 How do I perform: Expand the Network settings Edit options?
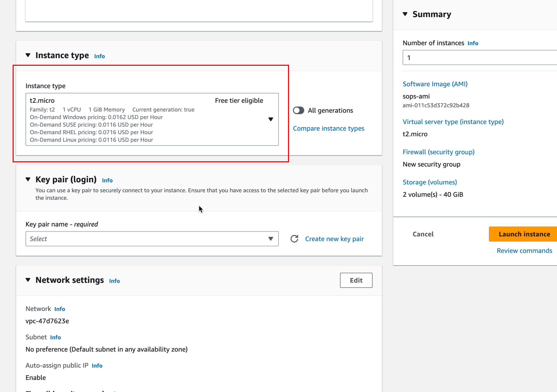[356, 280]
